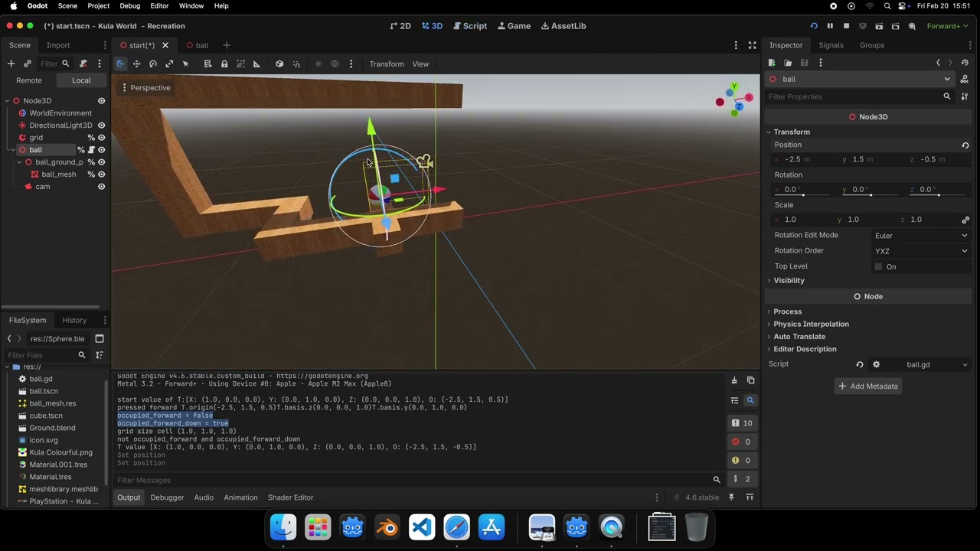Open manage object properties icon beside ball
Viewport: 980px width, 551px height.
(x=965, y=79)
